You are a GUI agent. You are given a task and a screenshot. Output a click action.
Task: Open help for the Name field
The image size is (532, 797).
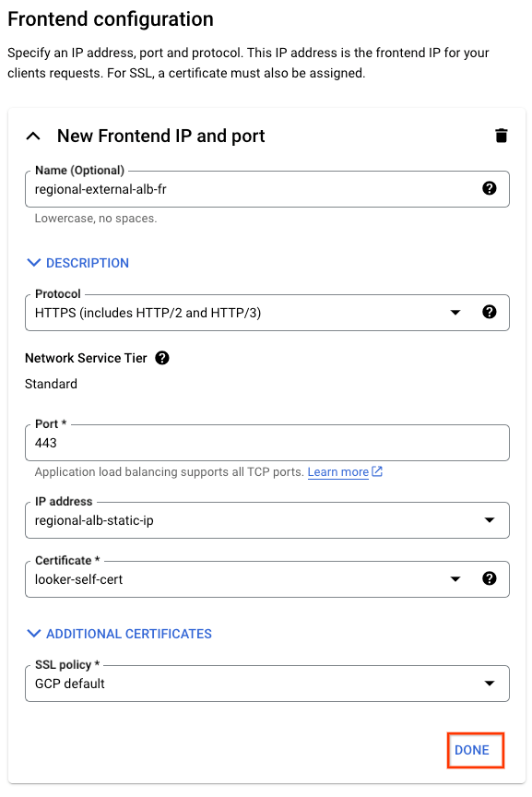tap(489, 188)
